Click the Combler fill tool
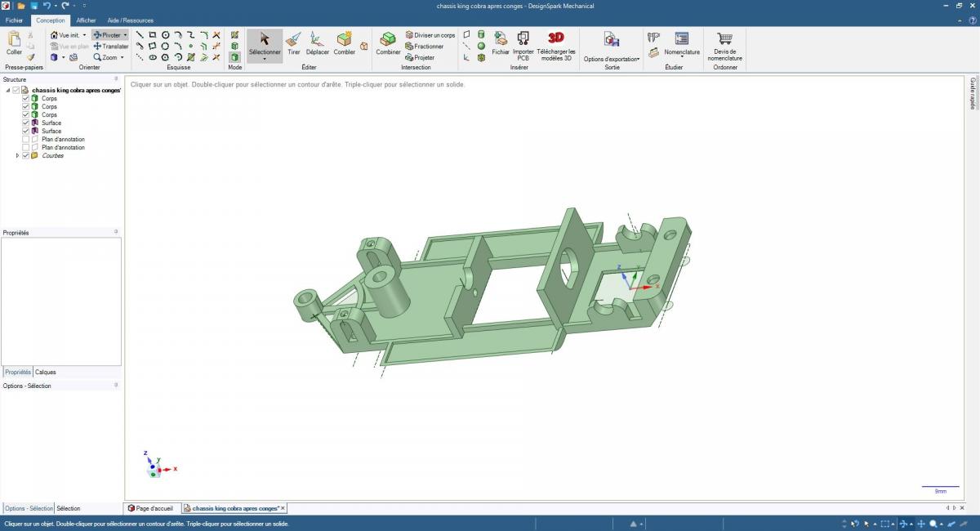This screenshot has width=980, height=531. (x=344, y=42)
